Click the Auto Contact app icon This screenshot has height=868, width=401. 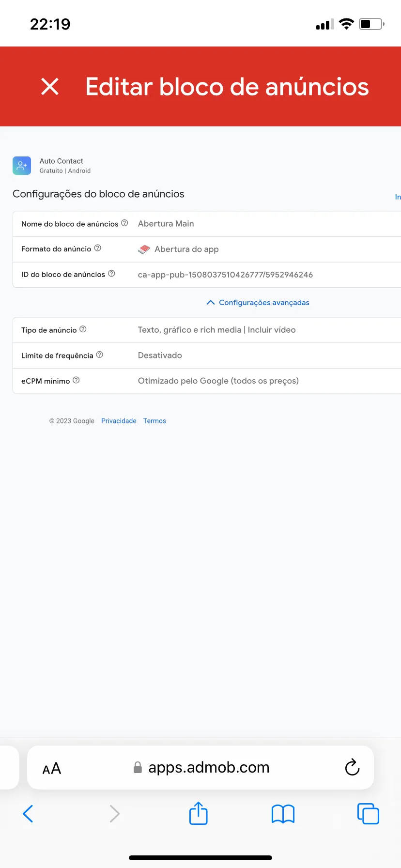[x=22, y=166]
